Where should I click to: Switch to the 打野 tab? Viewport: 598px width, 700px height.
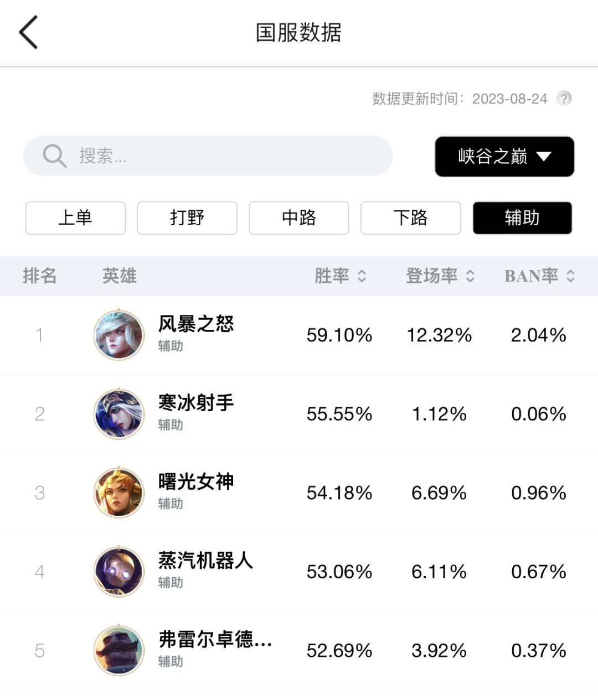187,217
